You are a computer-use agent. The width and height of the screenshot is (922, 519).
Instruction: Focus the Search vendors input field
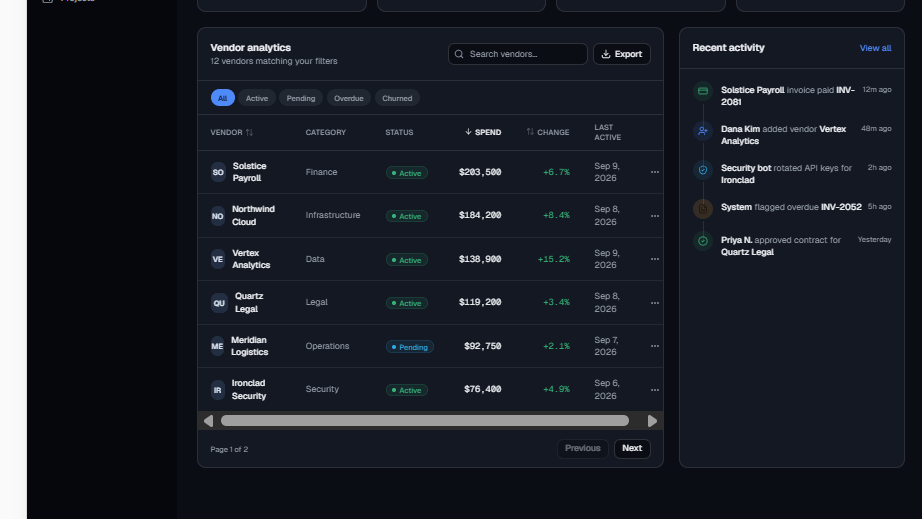(x=517, y=54)
